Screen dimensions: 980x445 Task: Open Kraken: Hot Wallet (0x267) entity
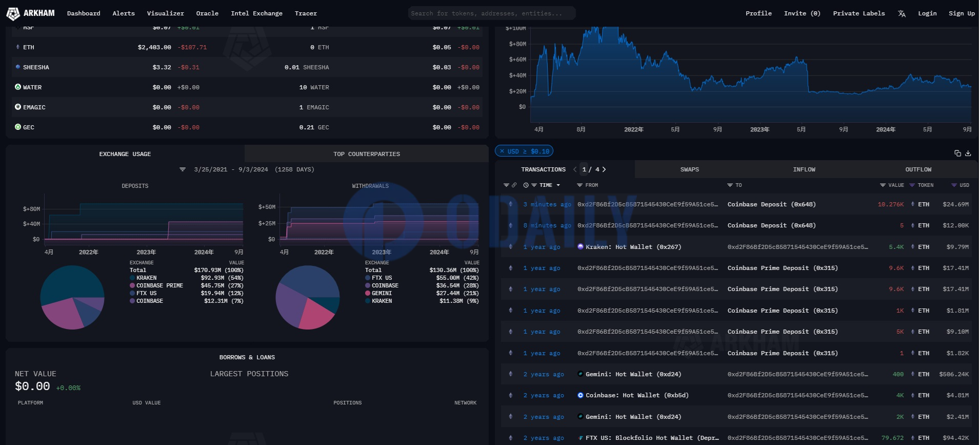[x=633, y=247]
